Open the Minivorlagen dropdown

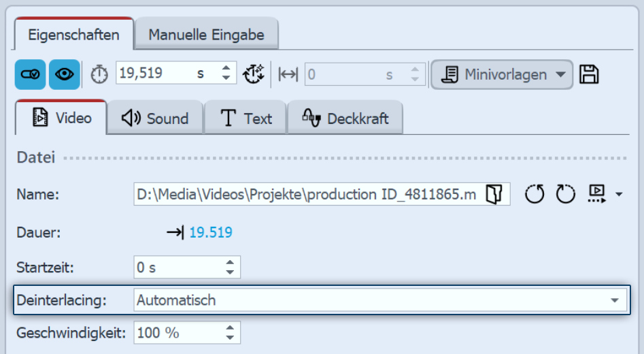click(502, 74)
